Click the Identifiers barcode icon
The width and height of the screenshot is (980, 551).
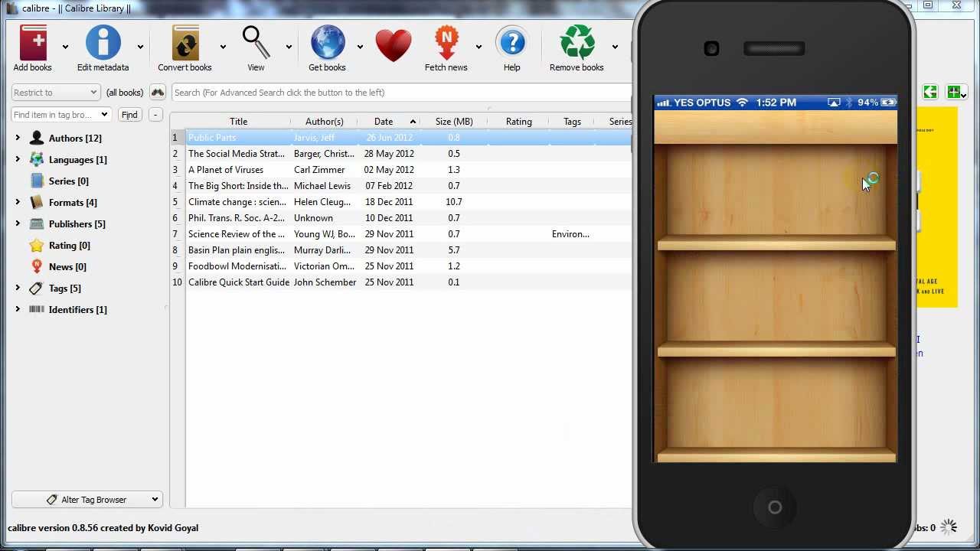(x=37, y=309)
